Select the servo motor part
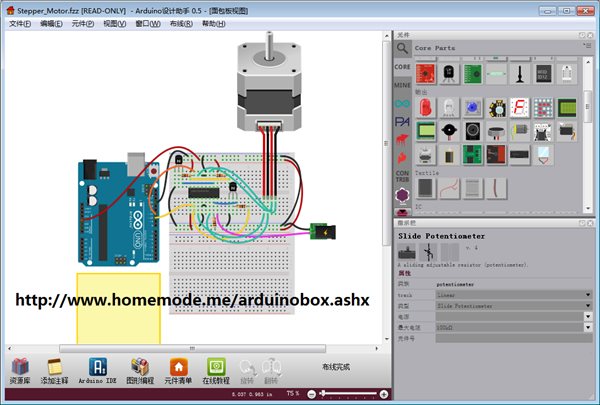 567,131
